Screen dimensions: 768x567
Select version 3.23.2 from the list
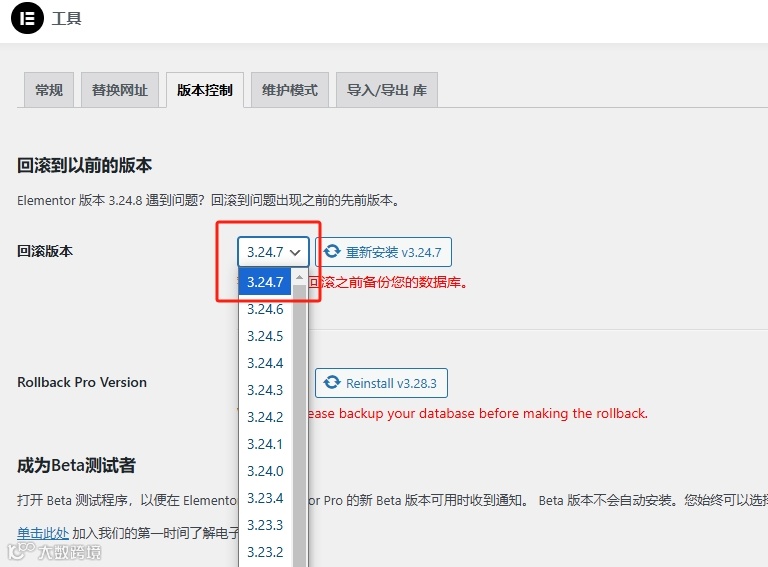coord(265,552)
